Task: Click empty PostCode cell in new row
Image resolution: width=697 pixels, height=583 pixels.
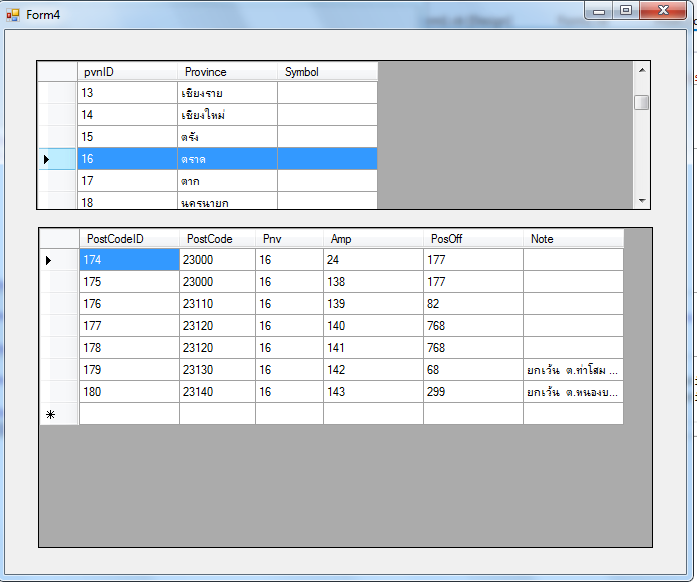Action: pyautogui.click(x=217, y=414)
